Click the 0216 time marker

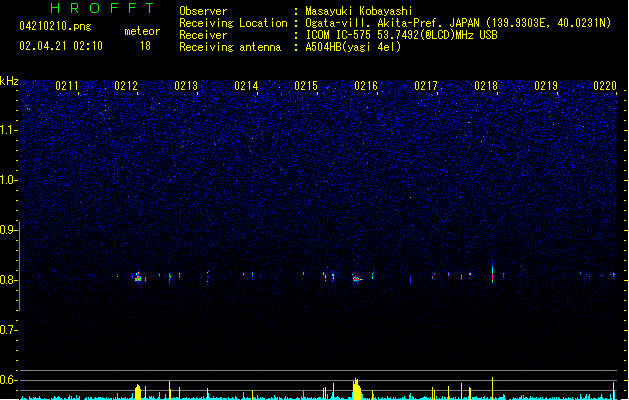pyautogui.click(x=366, y=86)
